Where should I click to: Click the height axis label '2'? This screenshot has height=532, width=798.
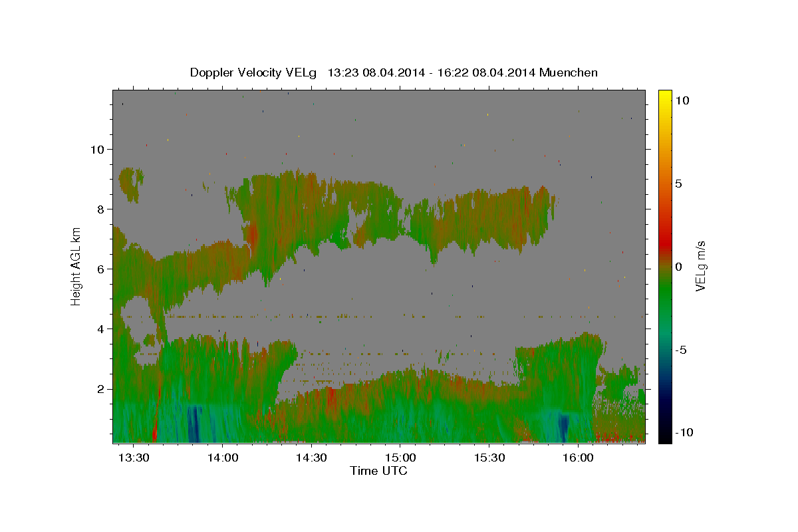(101, 388)
